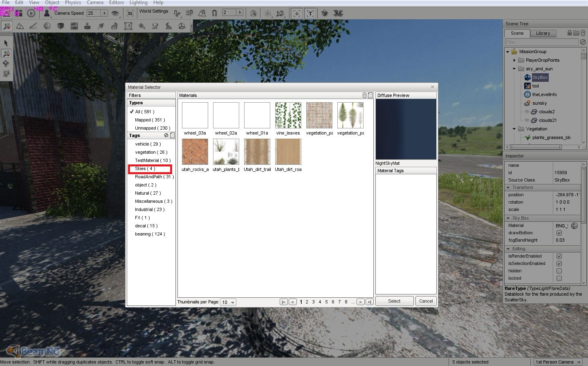Toggle the object text label icon

(x=310, y=13)
